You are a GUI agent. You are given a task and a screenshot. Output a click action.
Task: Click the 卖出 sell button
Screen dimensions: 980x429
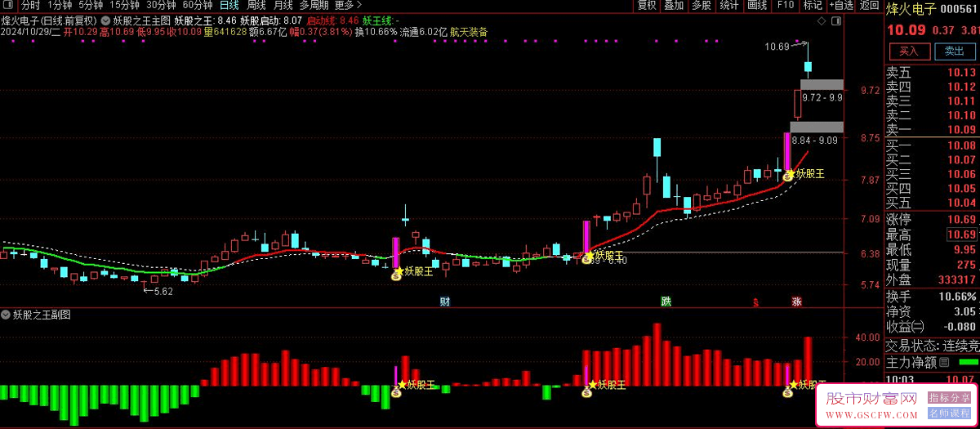[954, 51]
